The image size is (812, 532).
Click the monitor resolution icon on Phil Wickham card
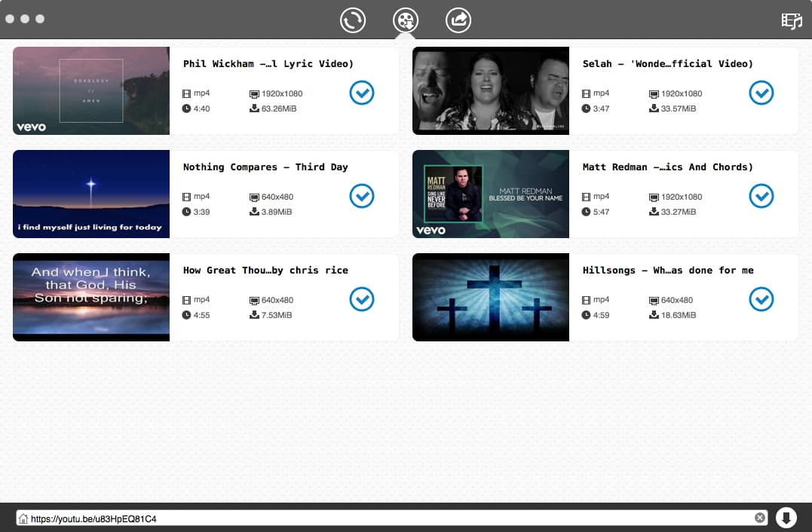coord(254,94)
